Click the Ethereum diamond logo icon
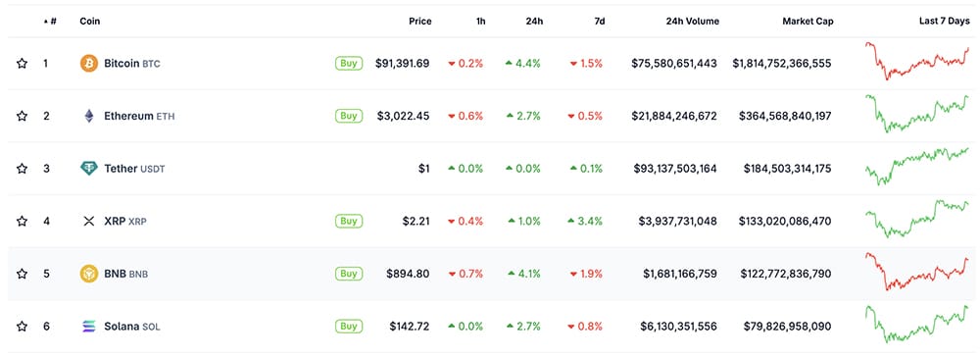 point(89,116)
